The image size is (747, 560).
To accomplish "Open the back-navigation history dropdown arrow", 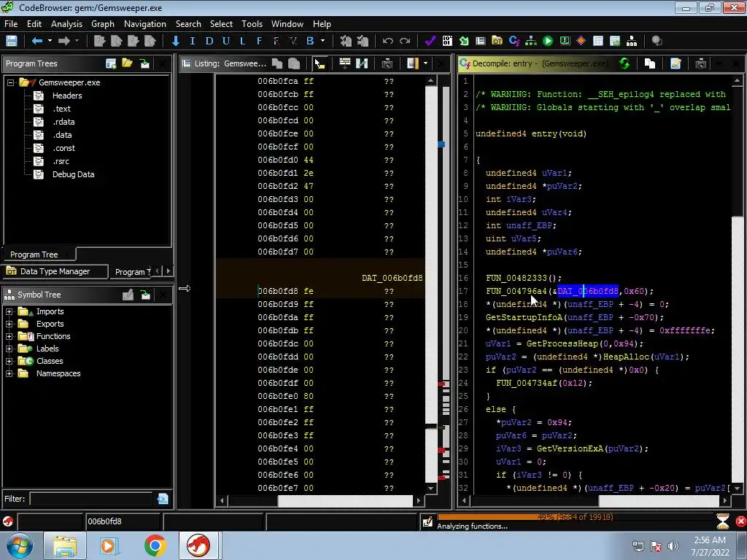I will click(x=50, y=41).
